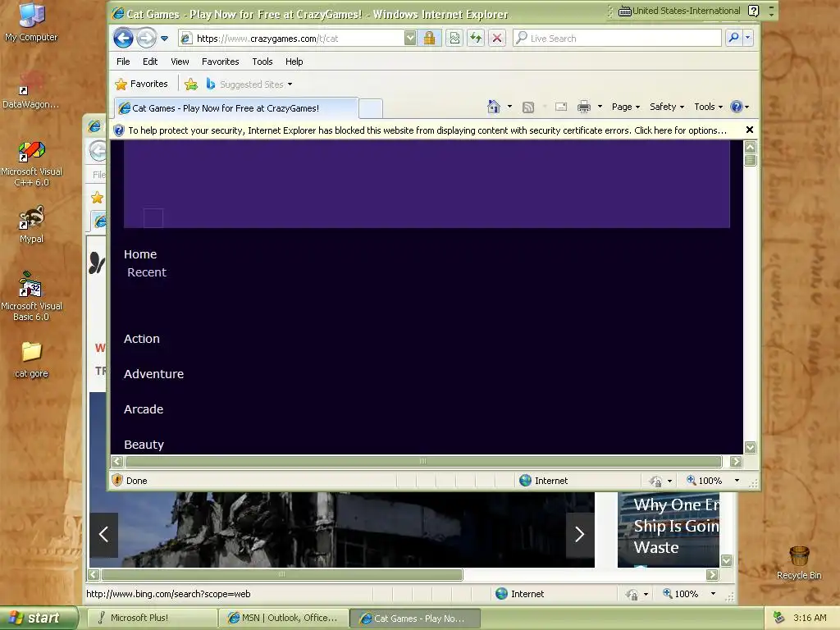This screenshot has width=840, height=630.
Task: Open the File menu
Action: [123, 62]
